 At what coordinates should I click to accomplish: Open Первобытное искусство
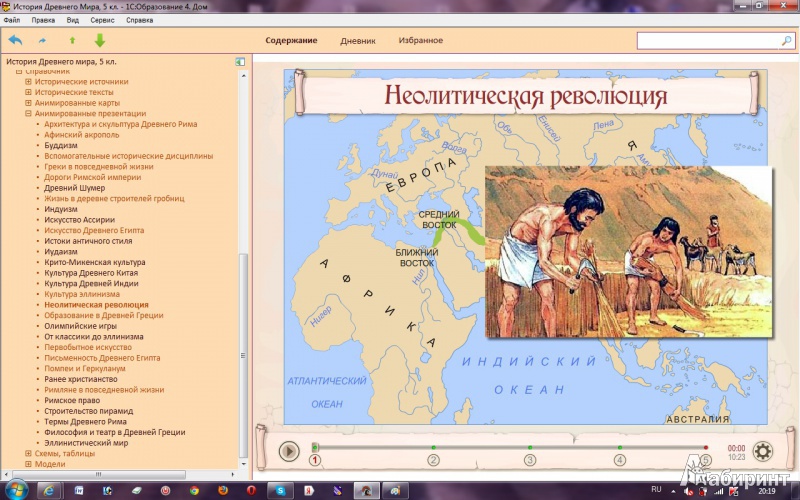click(x=88, y=347)
